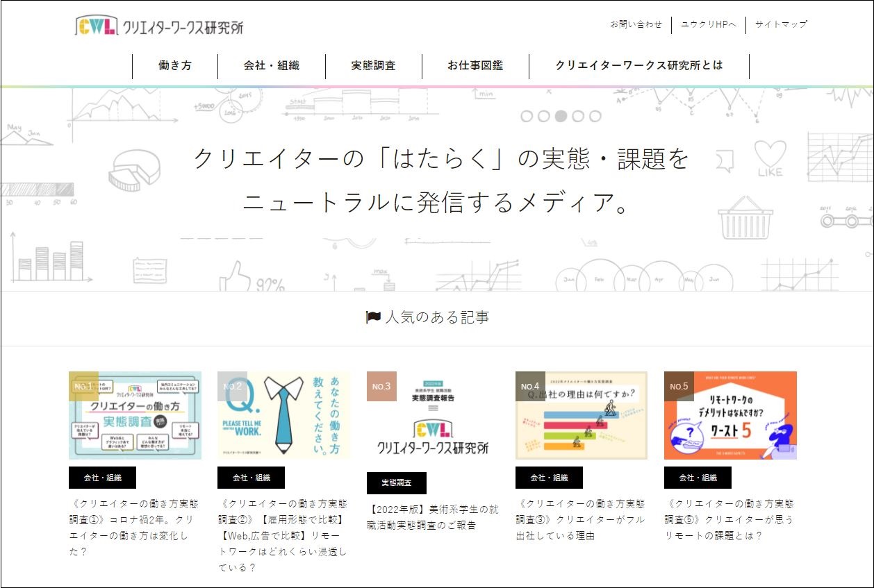This screenshot has width=874, height=588.
Task: Open the 働き方 menu item
Action: tap(175, 66)
